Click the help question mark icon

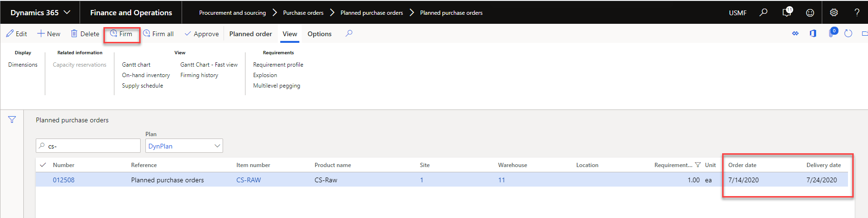point(857,13)
